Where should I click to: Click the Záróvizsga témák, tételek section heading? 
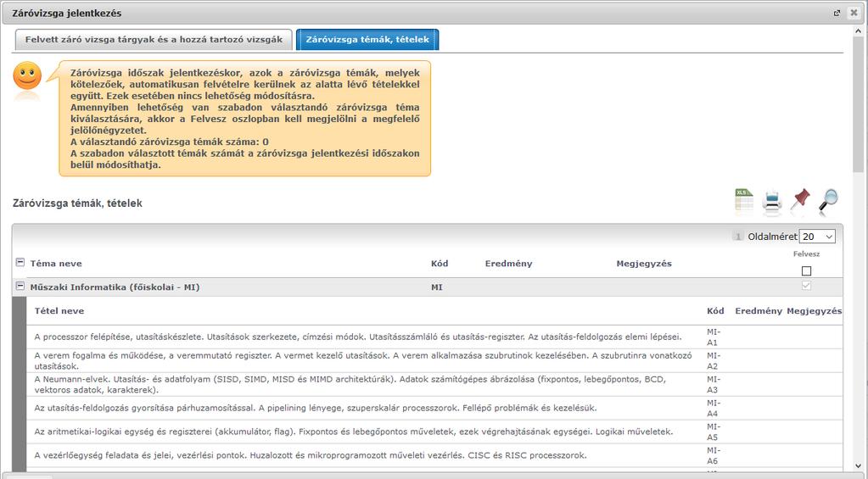point(77,203)
